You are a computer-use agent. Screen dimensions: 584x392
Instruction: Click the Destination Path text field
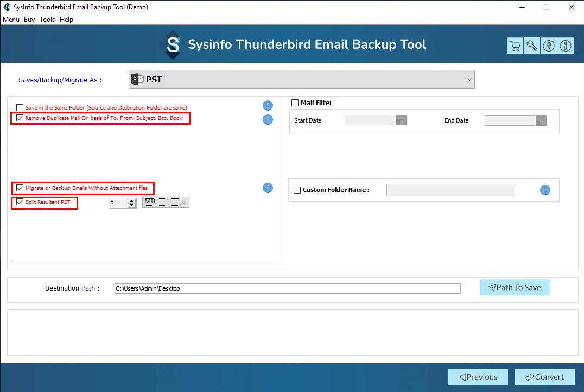click(x=288, y=288)
